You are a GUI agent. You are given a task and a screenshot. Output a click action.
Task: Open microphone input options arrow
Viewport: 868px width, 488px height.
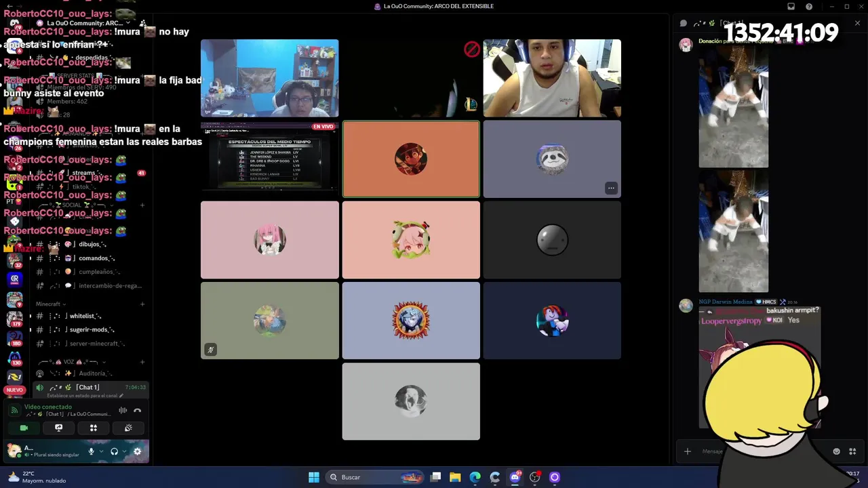click(101, 451)
